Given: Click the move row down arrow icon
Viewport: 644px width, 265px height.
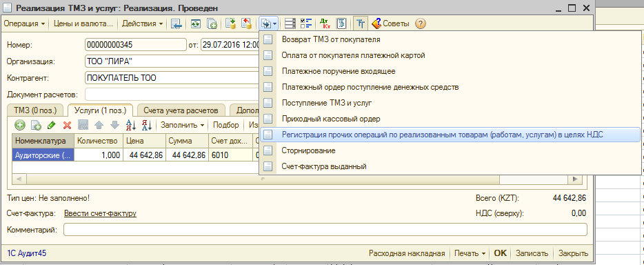Looking at the screenshot, I should click(x=114, y=124).
